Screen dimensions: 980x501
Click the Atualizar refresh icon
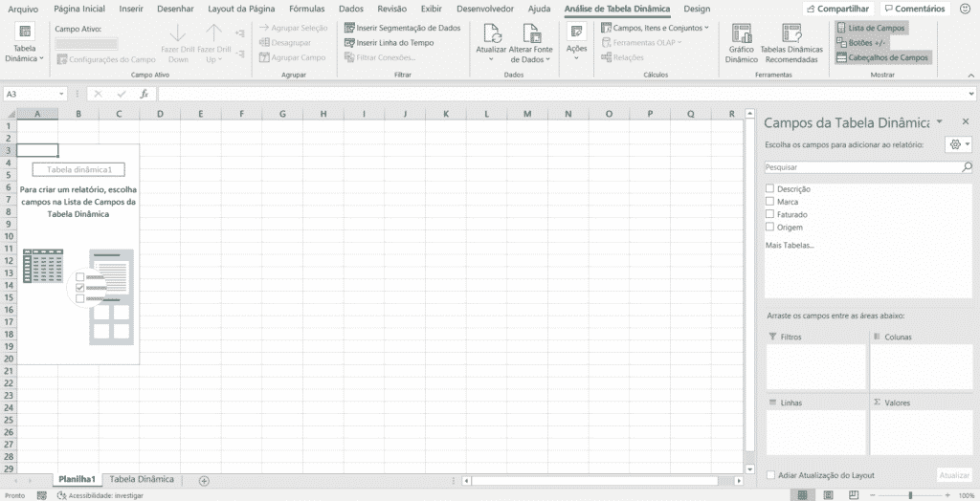[x=491, y=33]
